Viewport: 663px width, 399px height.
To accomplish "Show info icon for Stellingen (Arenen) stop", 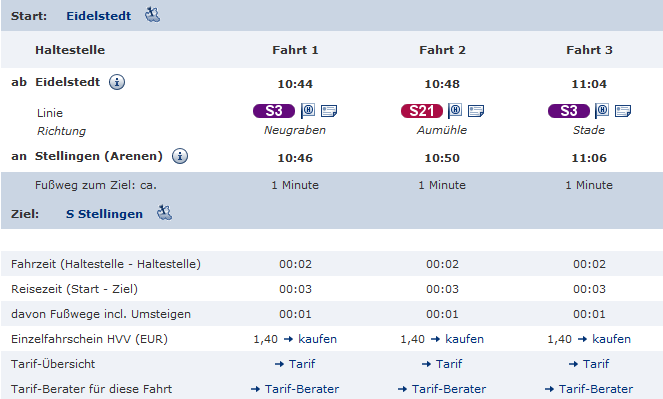I will point(180,156).
